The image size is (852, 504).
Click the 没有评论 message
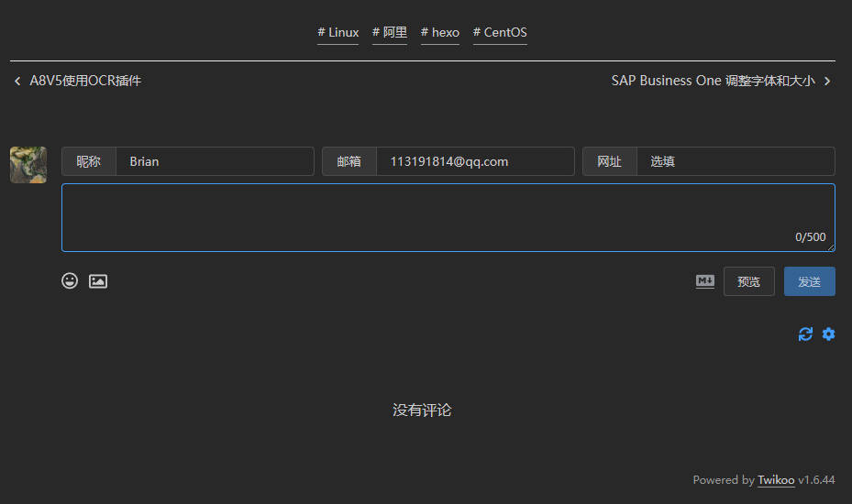coord(422,410)
